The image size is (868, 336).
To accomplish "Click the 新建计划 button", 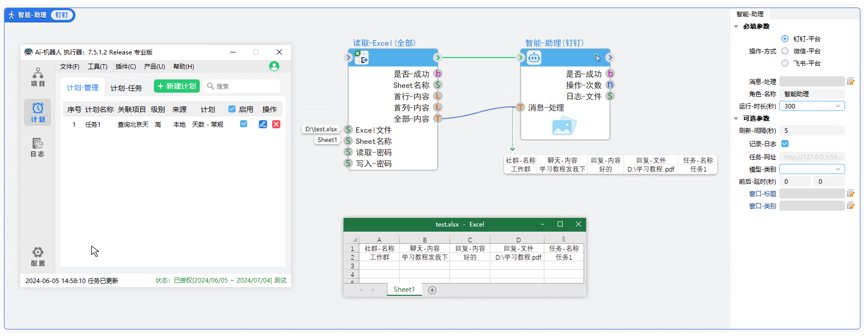I will coord(177,86).
